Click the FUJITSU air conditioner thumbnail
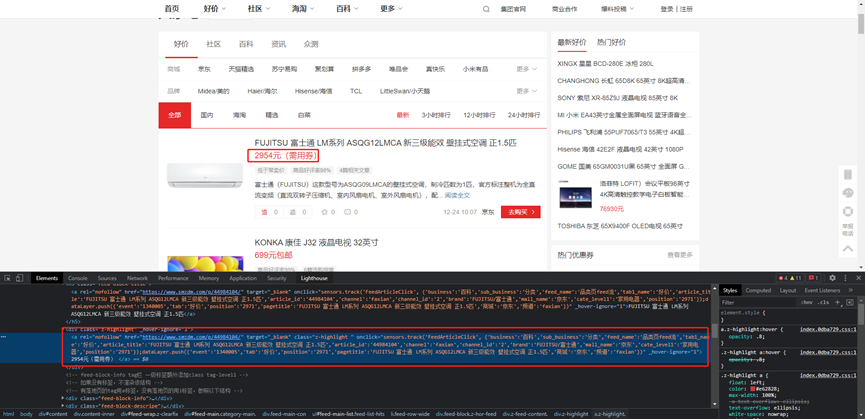Screen dimensions: 865x419 205,175
